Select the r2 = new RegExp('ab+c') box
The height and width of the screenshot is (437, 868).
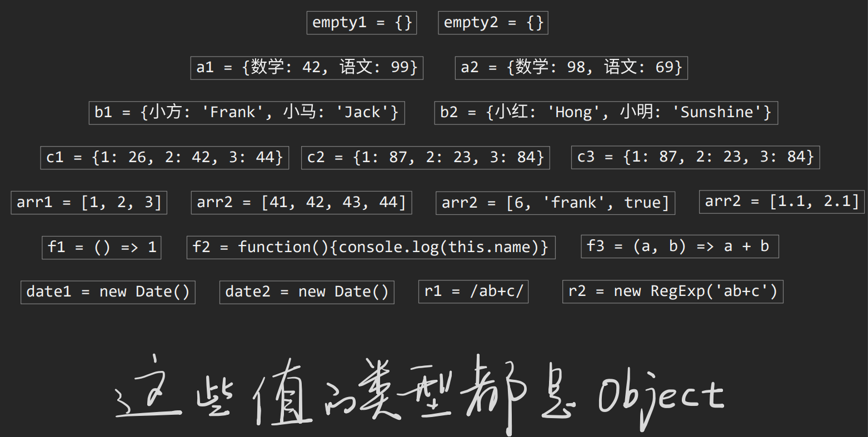(673, 292)
